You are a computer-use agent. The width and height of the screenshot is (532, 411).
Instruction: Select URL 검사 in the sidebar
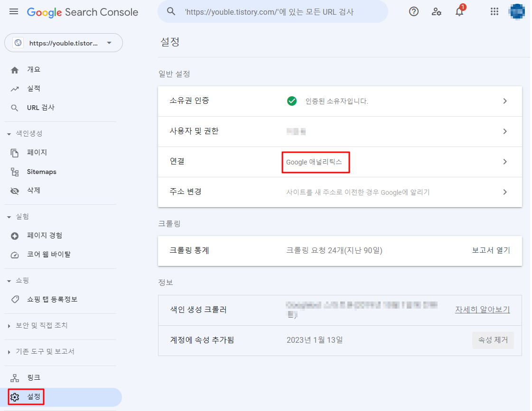[x=41, y=107]
